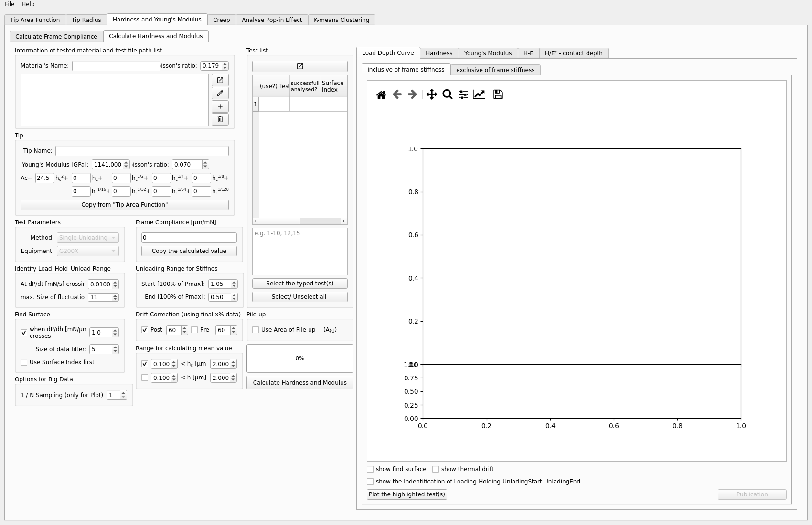This screenshot has width=812, height=525.
Task: Expand the Equipment dropdown showing G200X
Action: (x=87, y=251)
